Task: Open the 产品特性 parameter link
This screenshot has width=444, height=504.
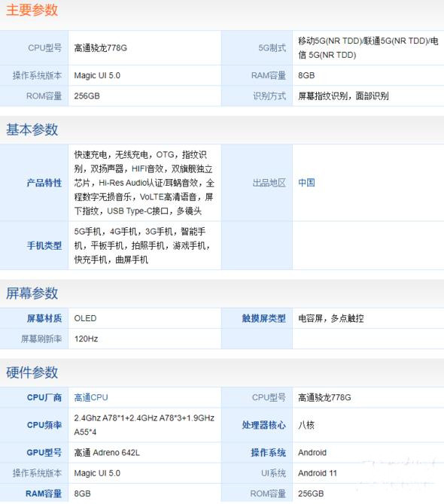Action: [x=44, y=183]
